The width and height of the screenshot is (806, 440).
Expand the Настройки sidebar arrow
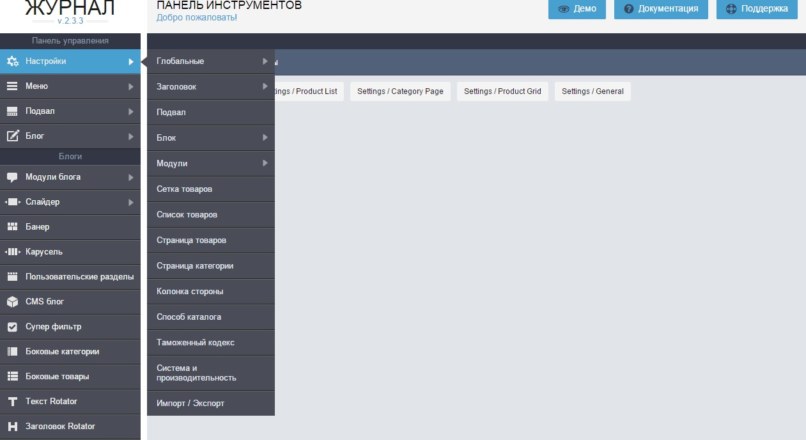(x=131, y=62)
